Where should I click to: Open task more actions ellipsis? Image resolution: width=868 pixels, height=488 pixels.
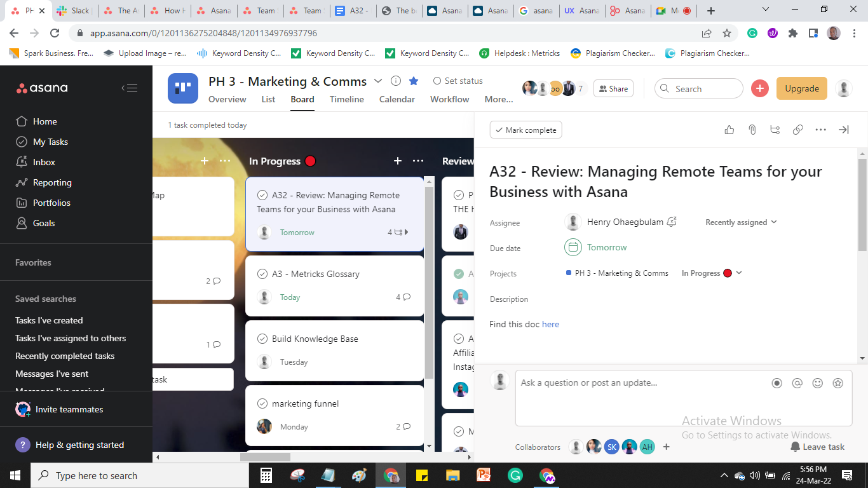(820, 130)
